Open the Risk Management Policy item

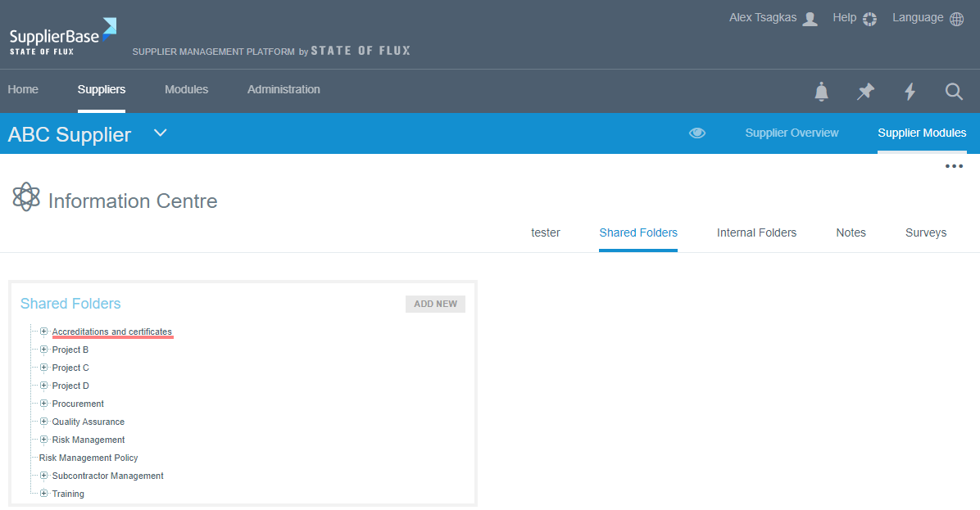pos(88,458)
